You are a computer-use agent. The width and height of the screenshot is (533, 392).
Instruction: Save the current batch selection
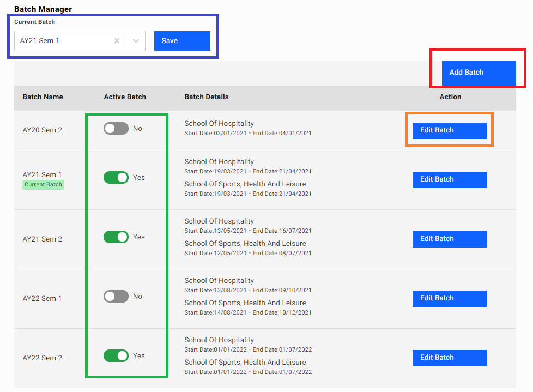[182, 41]
